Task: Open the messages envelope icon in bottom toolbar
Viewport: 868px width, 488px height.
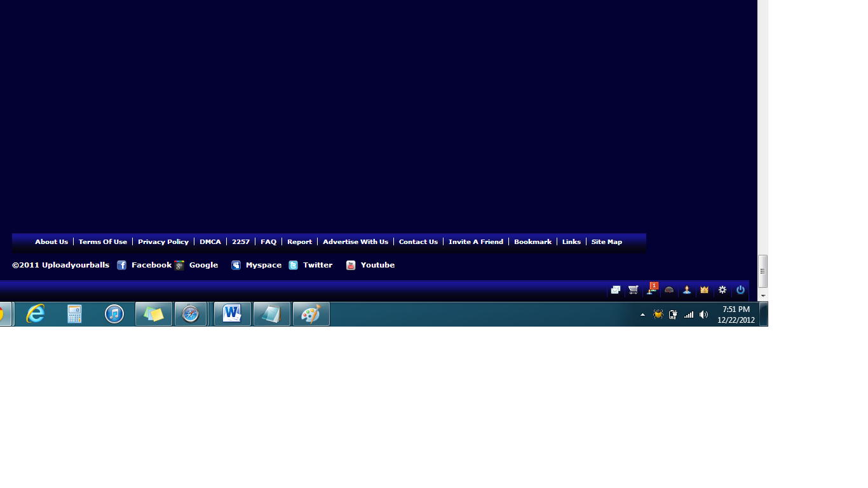Action: pyautogui.click(x=616, y=290)
